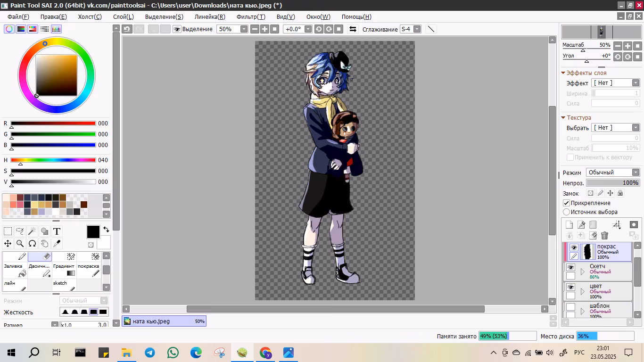Delete the selected layer with trash icon

[x=605, y=235]
